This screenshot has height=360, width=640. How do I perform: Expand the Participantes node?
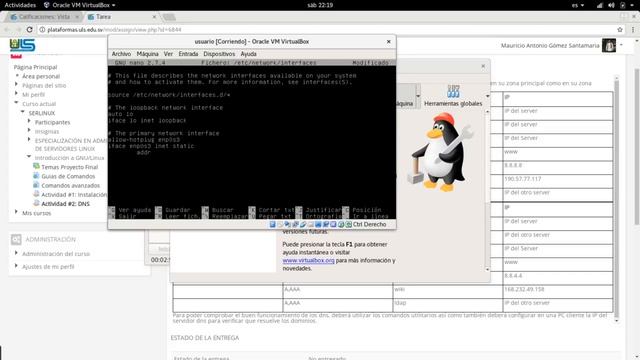(x=29, y=121)
